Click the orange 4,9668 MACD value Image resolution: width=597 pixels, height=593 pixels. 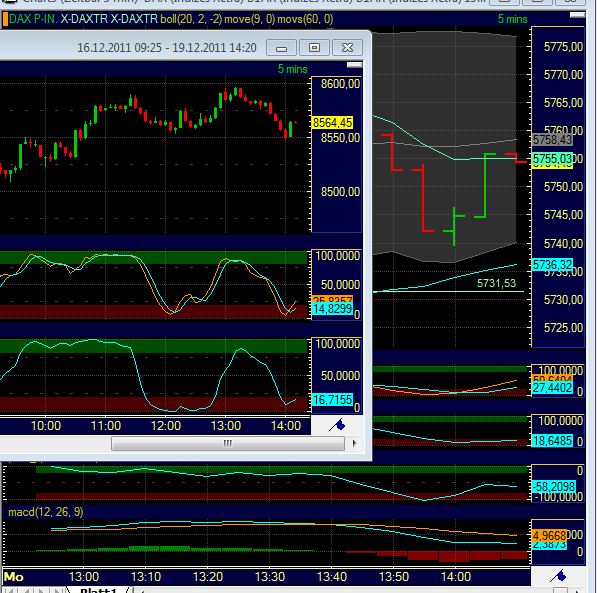pyautogui.click(x=549, y=535)
